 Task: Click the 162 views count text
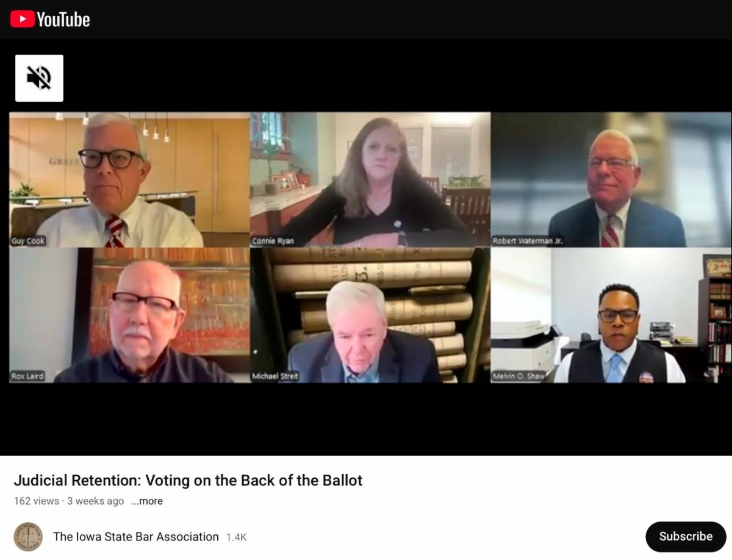click(37, 501)
